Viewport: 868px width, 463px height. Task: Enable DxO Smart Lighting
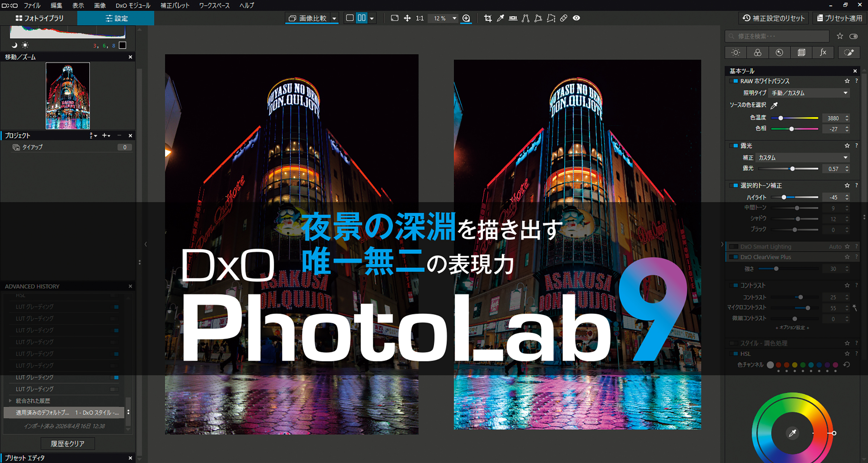[734, 247]
